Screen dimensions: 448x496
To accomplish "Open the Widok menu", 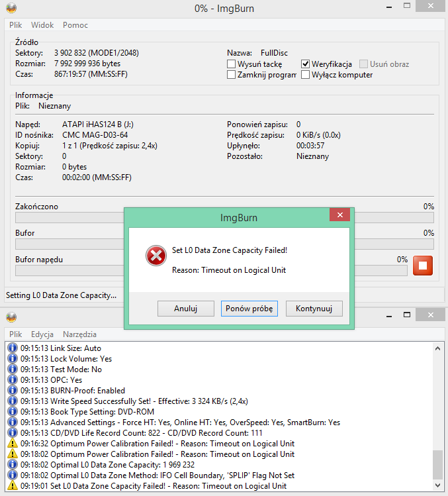I will pos(42,25).
